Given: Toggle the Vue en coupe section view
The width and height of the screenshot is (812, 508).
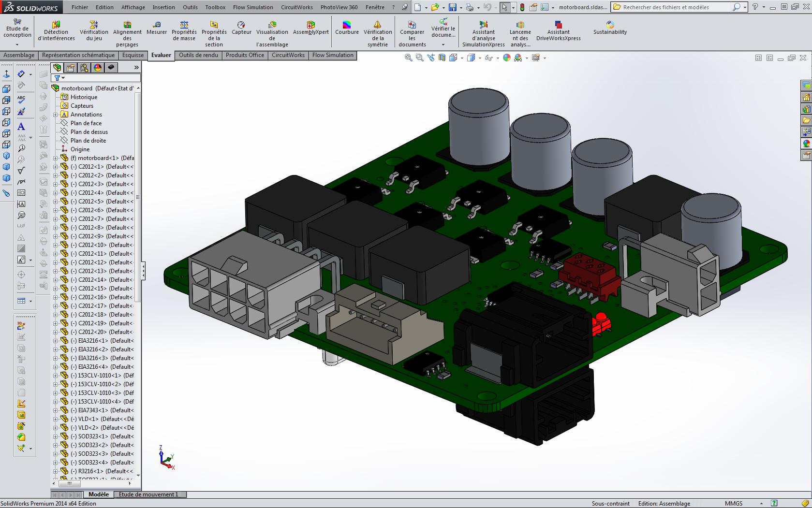Looking at the screenshot, I should point(442,57).
